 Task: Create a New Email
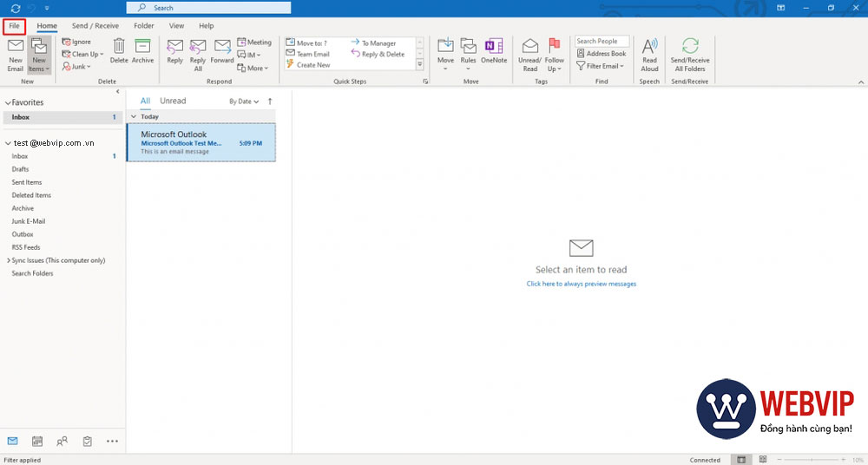point(16,56)
